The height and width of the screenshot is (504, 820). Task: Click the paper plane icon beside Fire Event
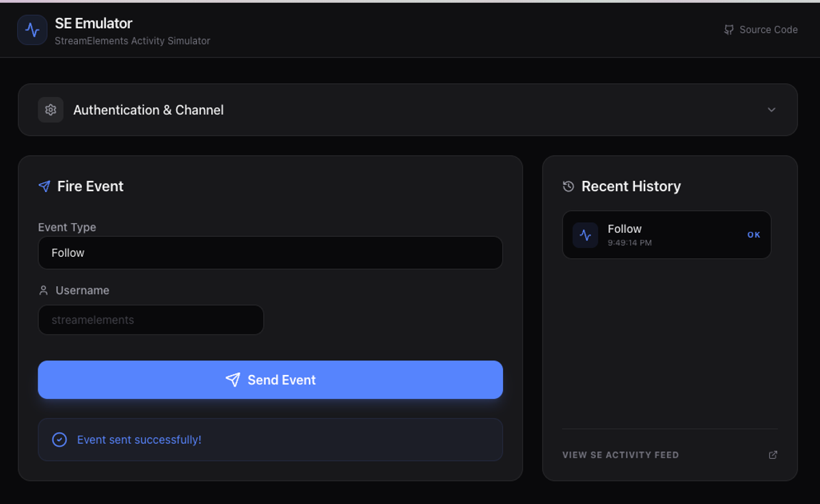click(x=44, y=186)
